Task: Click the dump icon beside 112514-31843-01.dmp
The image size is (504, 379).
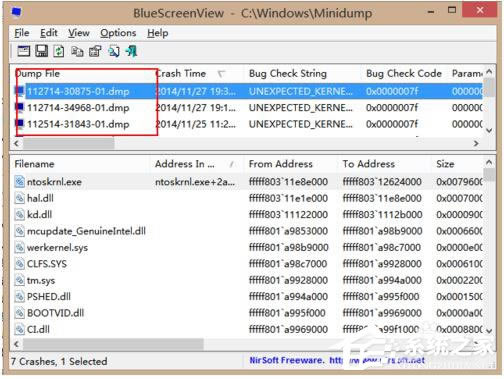Action: (20, 124)
